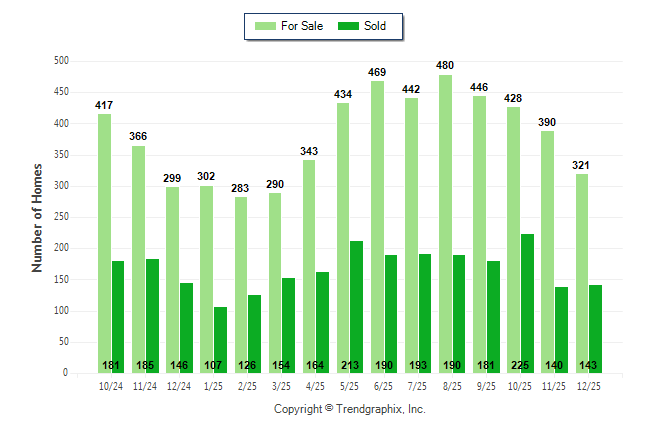The image size is (646, 434).
Task: Click the Trendgraphix copyright text
Action: click(350, 409)
